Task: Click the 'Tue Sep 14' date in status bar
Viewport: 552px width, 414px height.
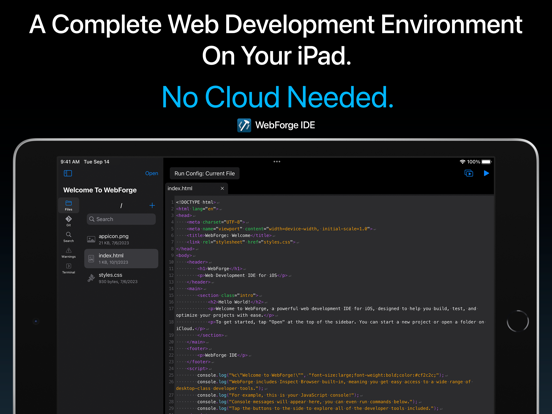Action: [96, 162]
